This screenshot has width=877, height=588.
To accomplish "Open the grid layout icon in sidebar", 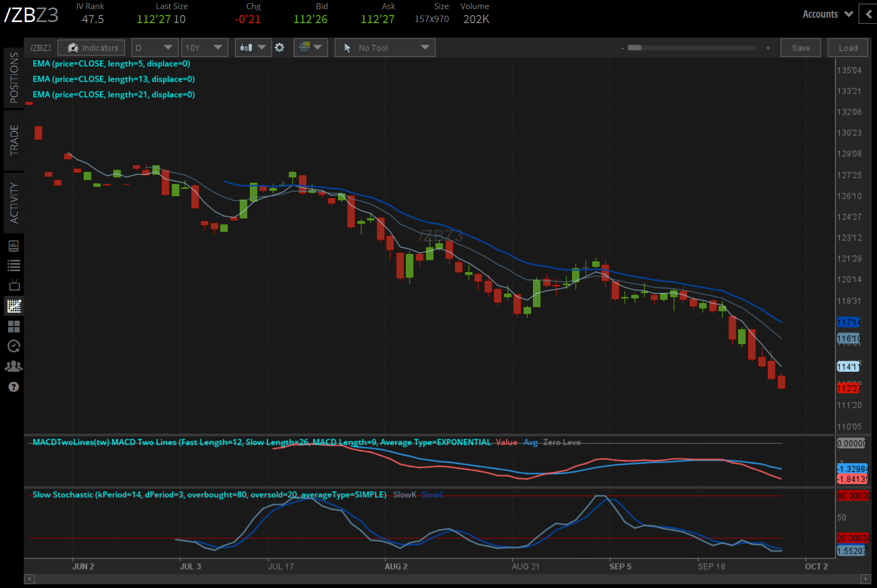I will (13, 327).
